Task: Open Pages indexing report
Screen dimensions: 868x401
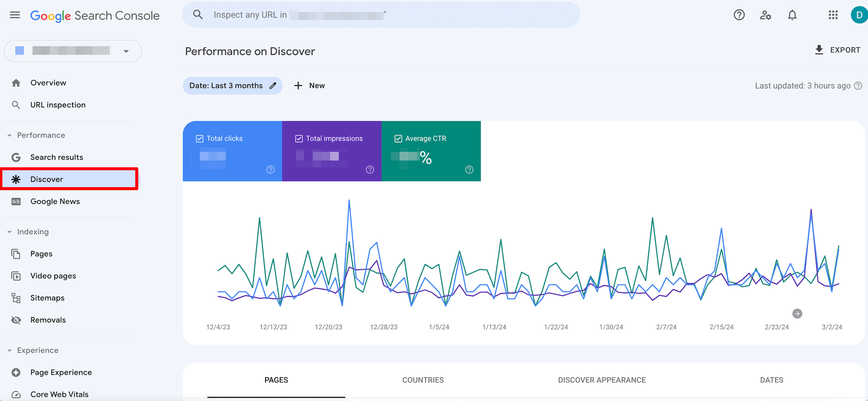Action: click(41, 253)
